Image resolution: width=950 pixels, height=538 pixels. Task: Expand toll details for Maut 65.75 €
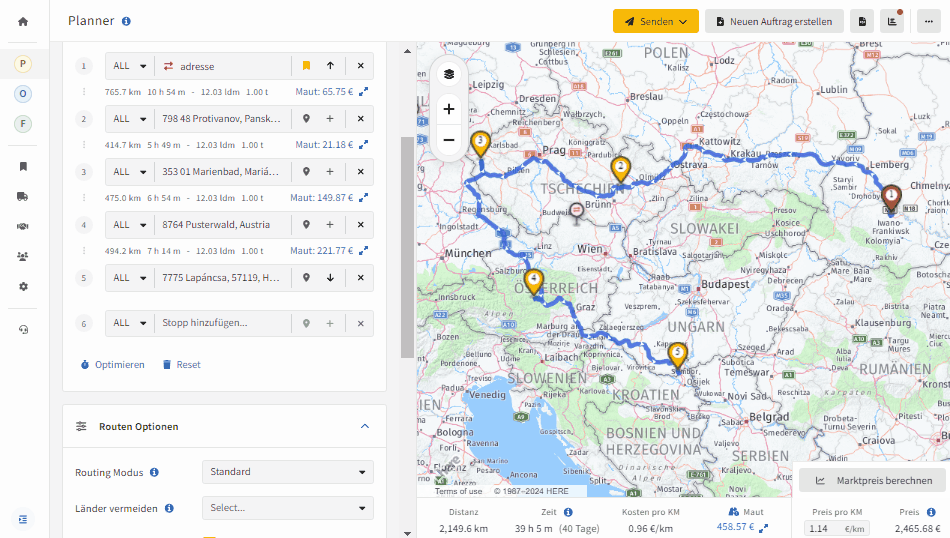point(364,92)
